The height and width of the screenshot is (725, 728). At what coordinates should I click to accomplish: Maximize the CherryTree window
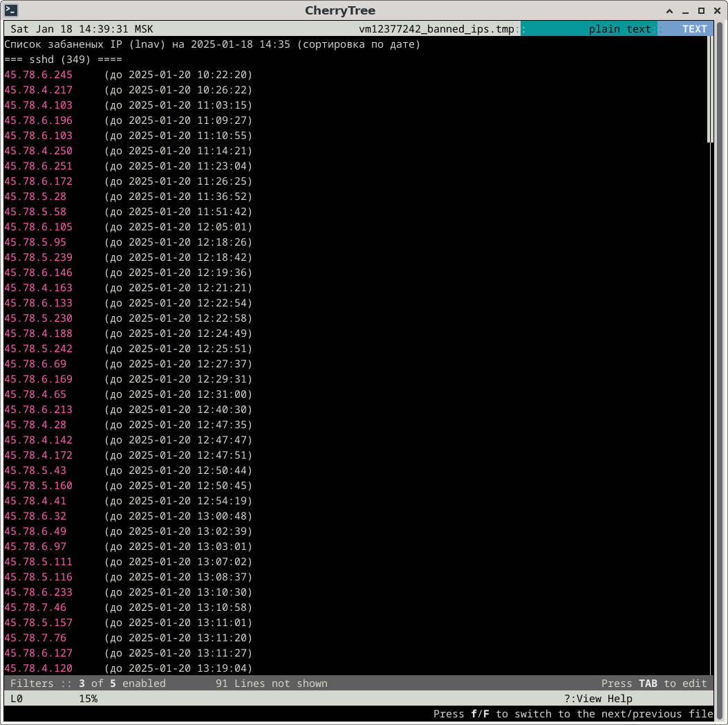pyautogui.click(x=700, y=11)
